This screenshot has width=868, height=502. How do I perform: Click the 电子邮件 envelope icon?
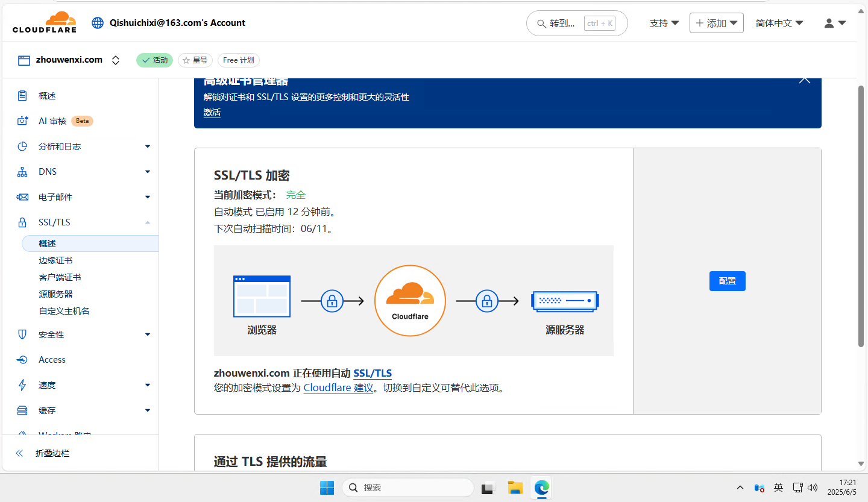point(22,197)
